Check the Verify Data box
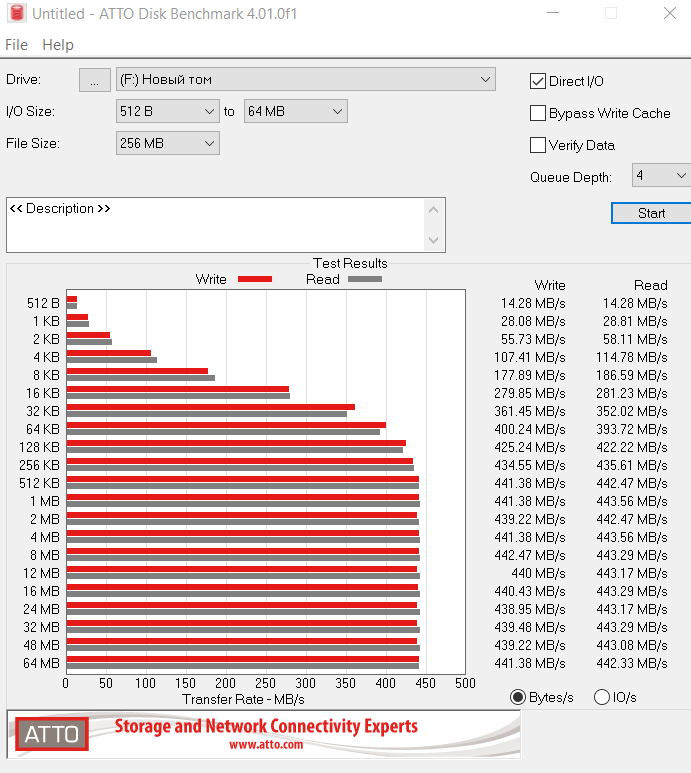Image resolution: width=691 pixels, height=773 pixels. click(538, 145)
